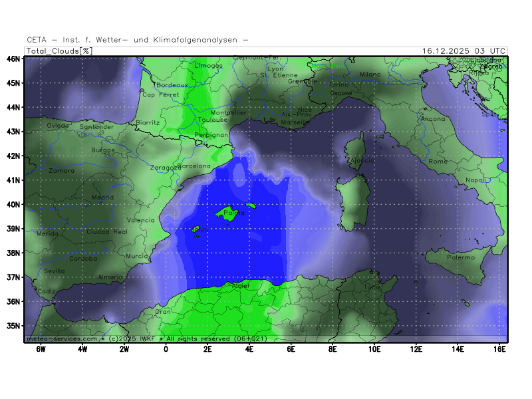Click the Zaragoza city label
The image size is (532, 399).
point(165,168)
